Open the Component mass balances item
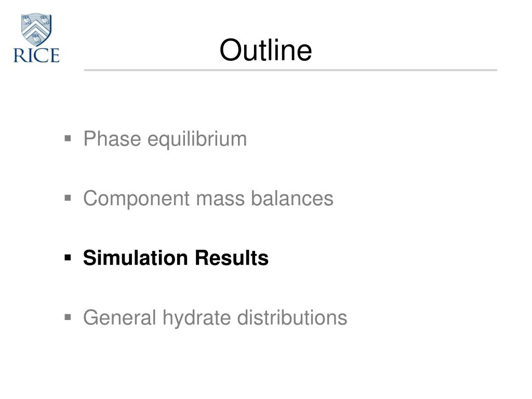 click(x=208, y=198)
